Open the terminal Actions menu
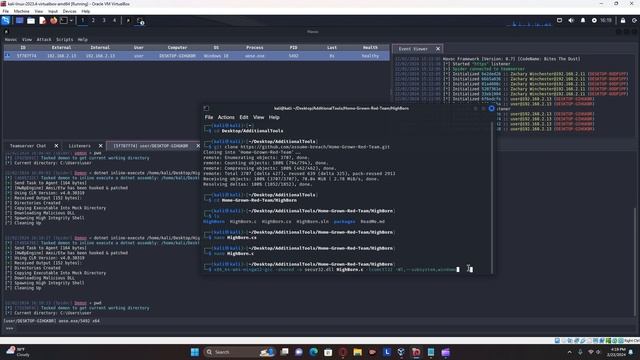 click(x=226, y=117)
